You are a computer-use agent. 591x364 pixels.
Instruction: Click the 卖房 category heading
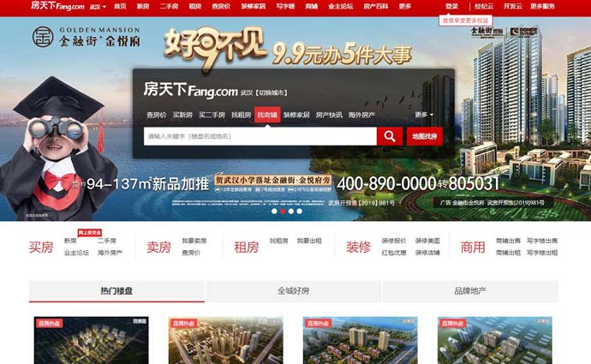pyautogui.click(x=158, y=248)
